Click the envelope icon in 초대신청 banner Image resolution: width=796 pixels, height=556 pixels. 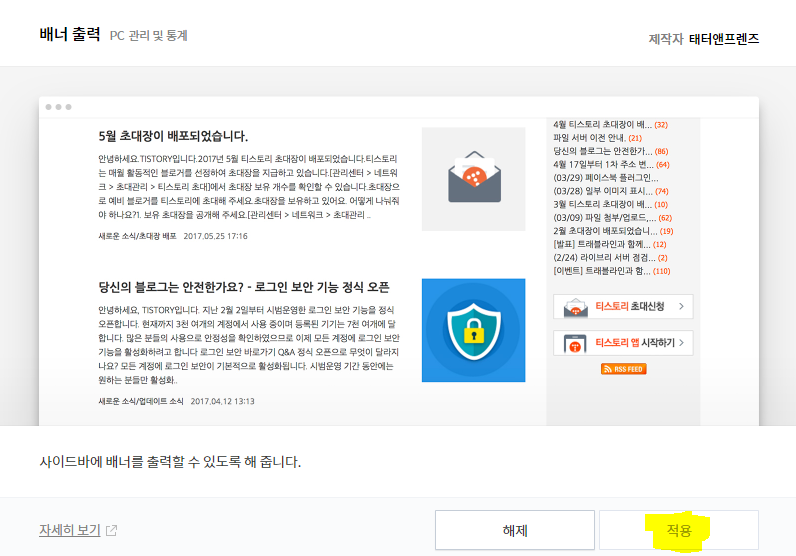[575, 307]
